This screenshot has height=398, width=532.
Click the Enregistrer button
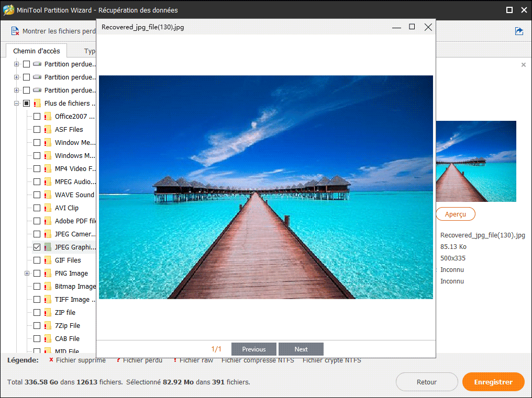point(493,382)
